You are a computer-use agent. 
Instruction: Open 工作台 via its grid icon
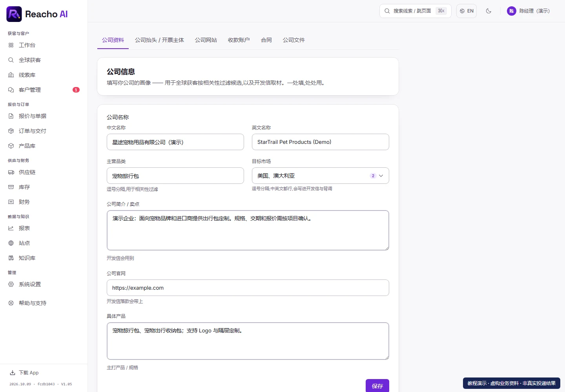(11, 45)
